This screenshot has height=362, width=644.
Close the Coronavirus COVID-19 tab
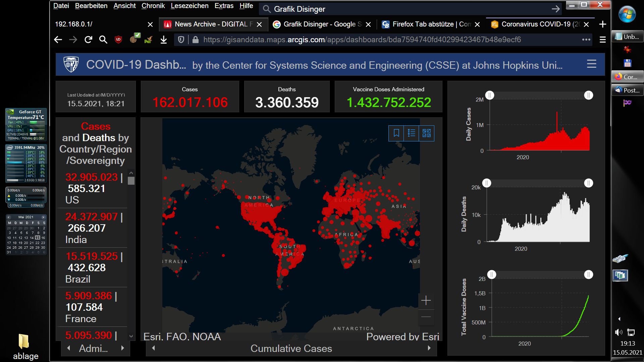(x=586, y=24)
